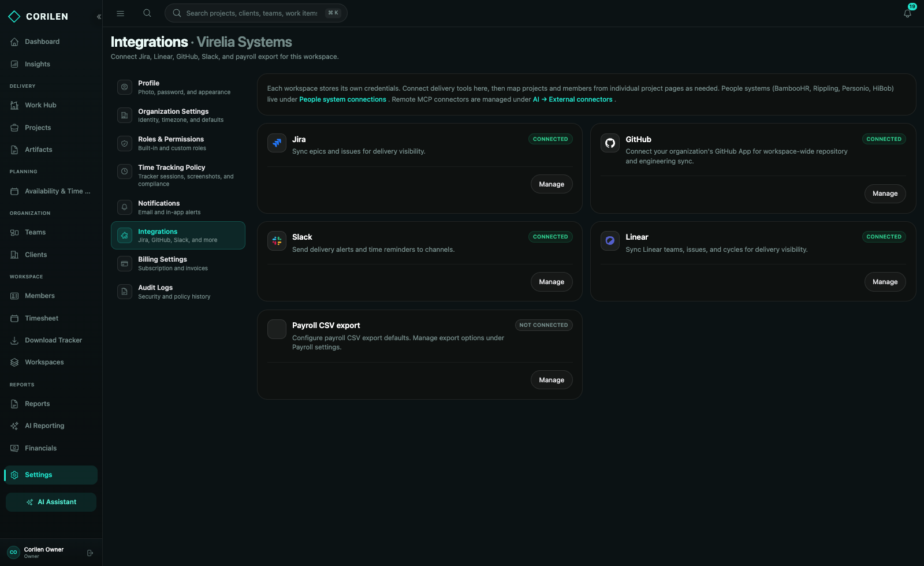The width and height of the screenshot is (924, 566).
Task: Open Roles & Permissions tab
Action: pos(178,143)
